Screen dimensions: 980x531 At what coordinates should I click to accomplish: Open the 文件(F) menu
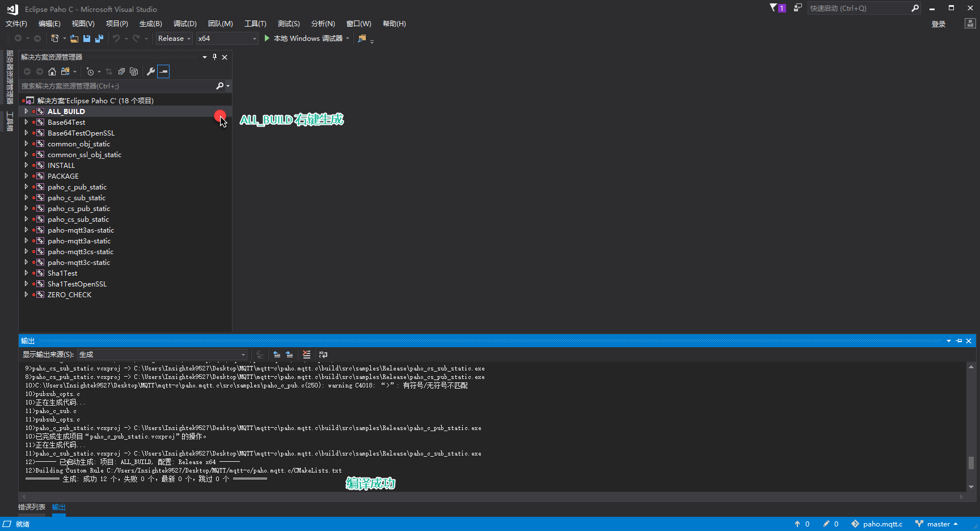tap(16, 24)
